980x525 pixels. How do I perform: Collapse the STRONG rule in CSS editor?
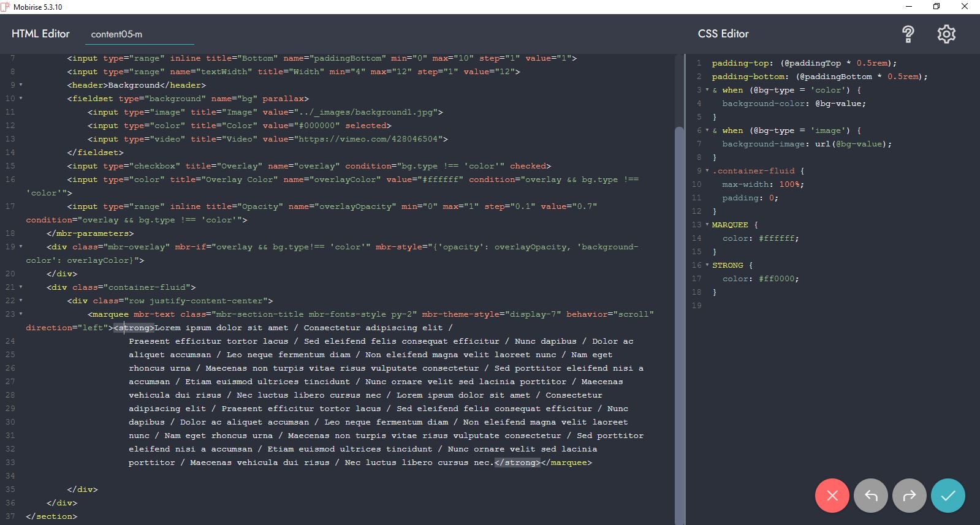[x=707, y=265]
